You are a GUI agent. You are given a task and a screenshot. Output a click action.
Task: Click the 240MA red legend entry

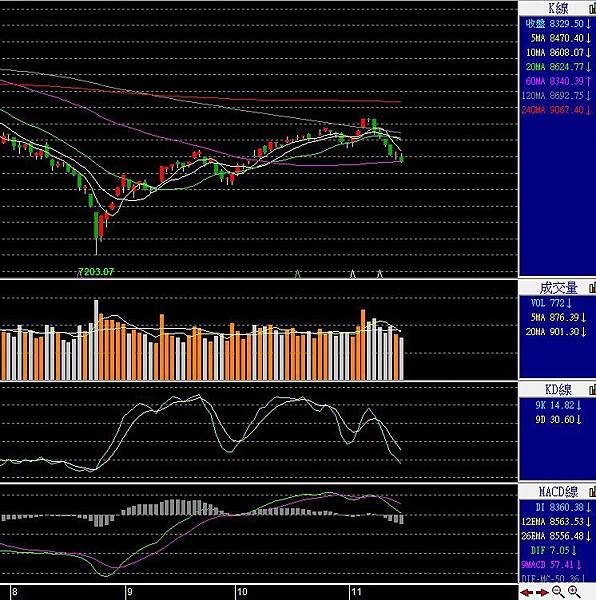click(557, 110)
